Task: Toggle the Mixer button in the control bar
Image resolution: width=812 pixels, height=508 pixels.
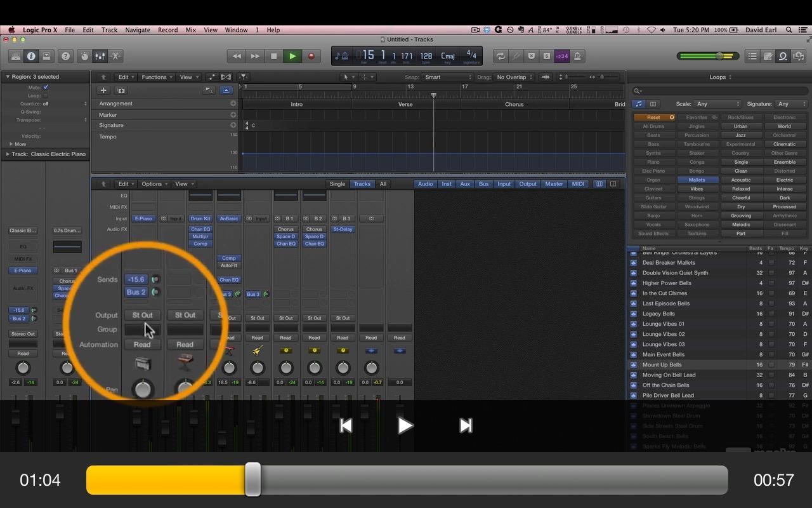Action: click(100, 56)
